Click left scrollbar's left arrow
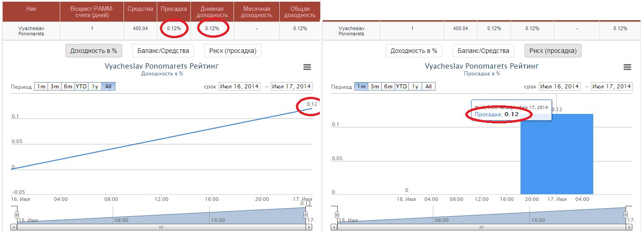Viewport: 644px width, 235px height. [x=13, y=227]
